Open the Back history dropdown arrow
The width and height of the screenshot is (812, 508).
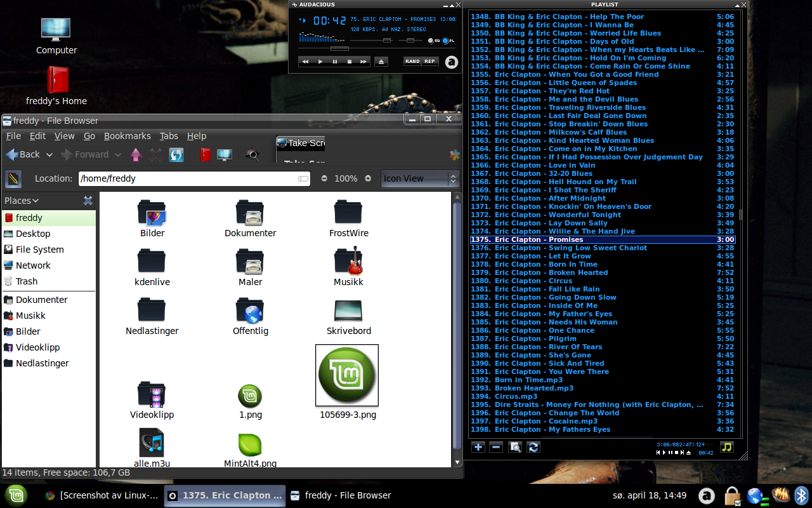pos(49,154)
